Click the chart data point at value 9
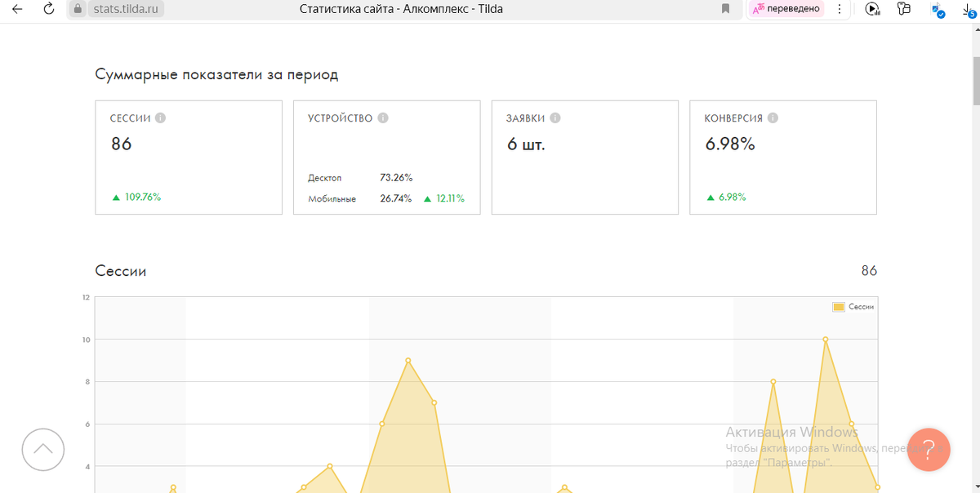 408,361
